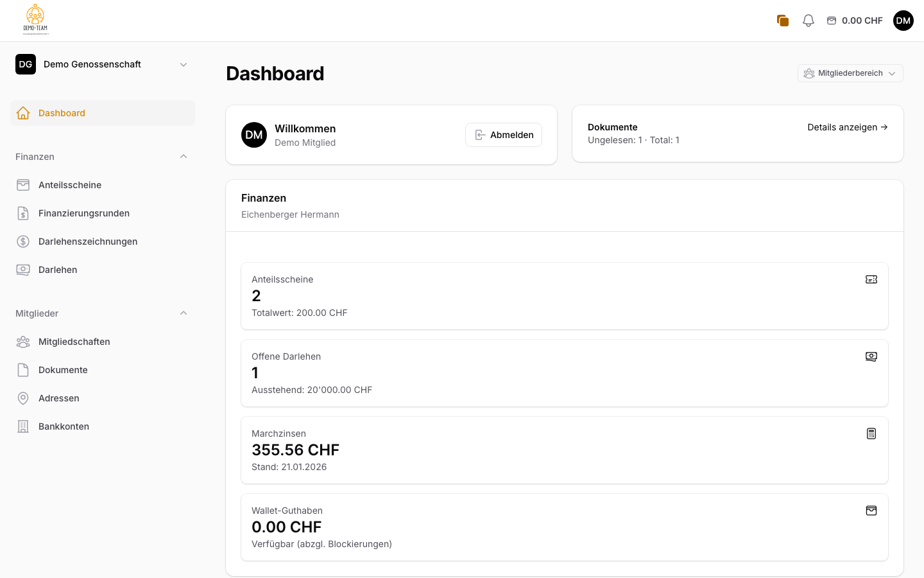Open the Demo Genossenschaft organization dropdown
The width and height of the screenshot is (924, 578).
(103, 64)
